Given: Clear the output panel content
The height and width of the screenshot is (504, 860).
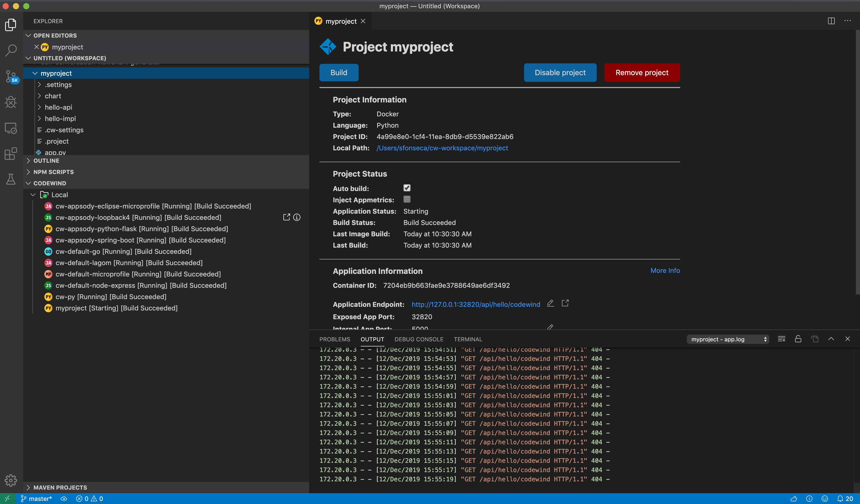Looking at the screenshot, I should [x=781, y=338].
